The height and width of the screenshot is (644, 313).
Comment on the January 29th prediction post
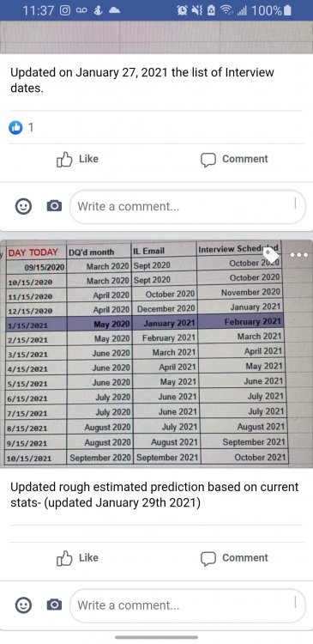point(234,558)
